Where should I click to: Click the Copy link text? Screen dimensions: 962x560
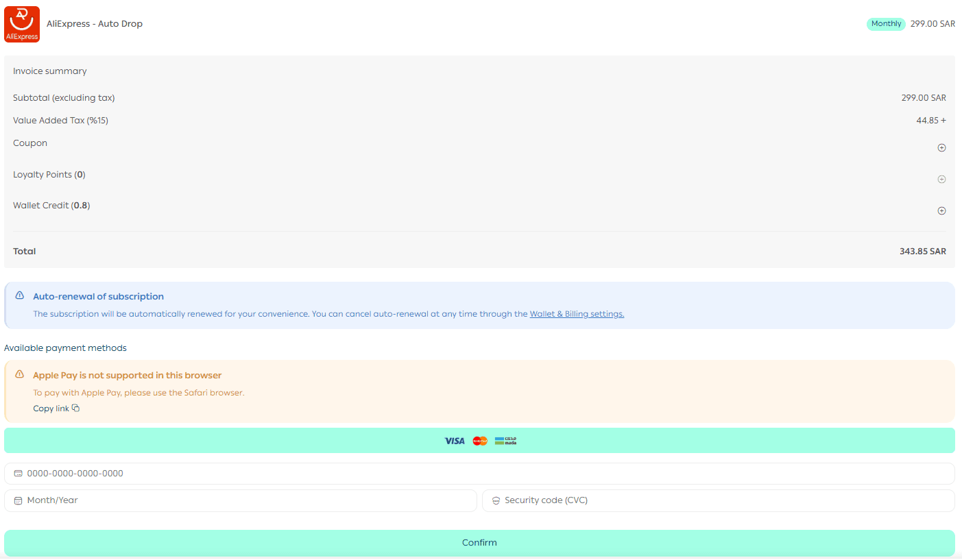point(51,409)
